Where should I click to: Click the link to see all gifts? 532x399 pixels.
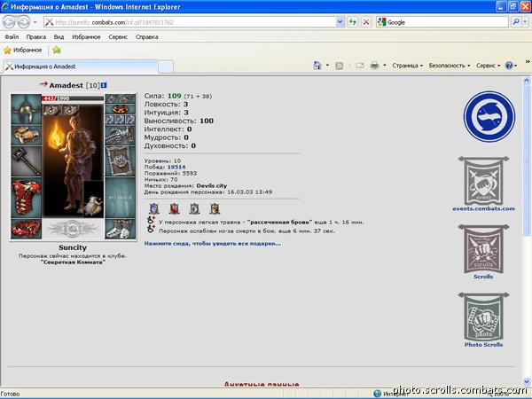(x=213, y=243)
